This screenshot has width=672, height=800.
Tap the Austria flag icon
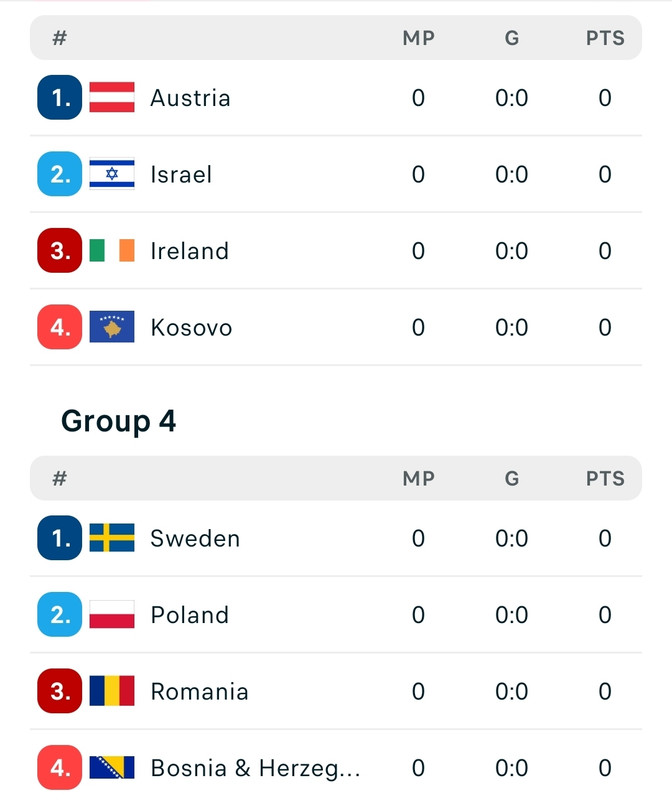click(112, 97)
